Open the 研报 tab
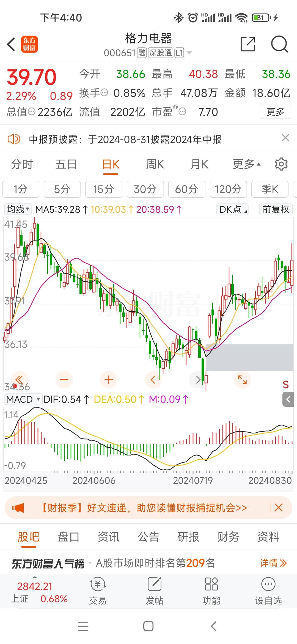Image resolution: width=297 pixels, height=644 pixels. click(x=188, y=537)
